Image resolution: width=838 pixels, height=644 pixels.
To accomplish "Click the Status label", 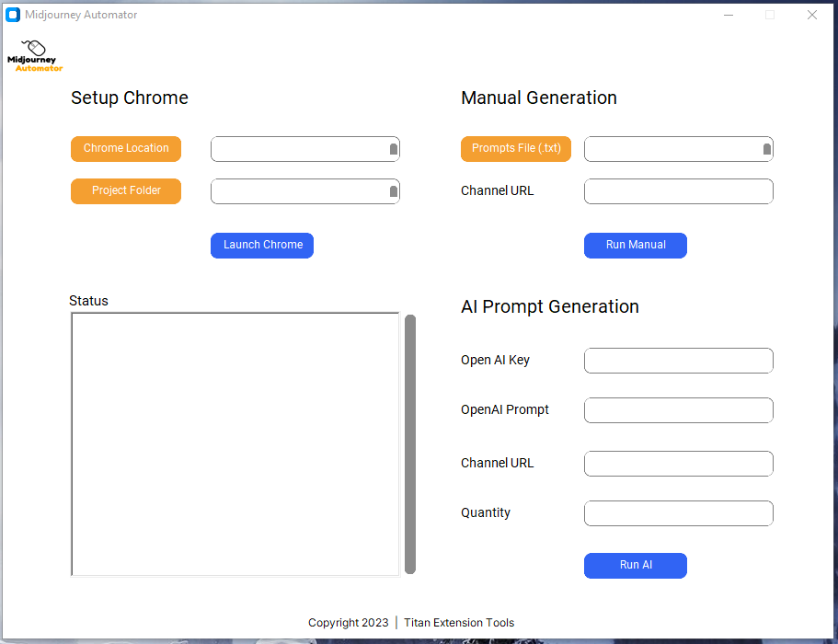I will coord(88,301).
